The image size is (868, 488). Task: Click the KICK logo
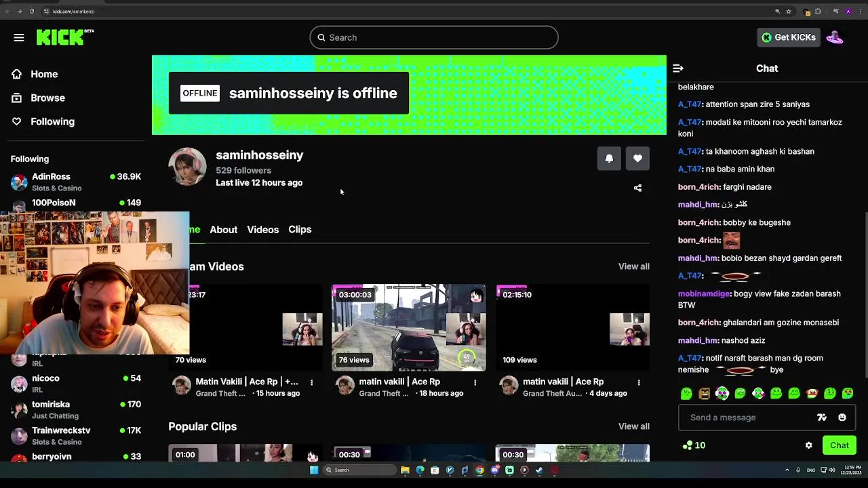point(65,37)
